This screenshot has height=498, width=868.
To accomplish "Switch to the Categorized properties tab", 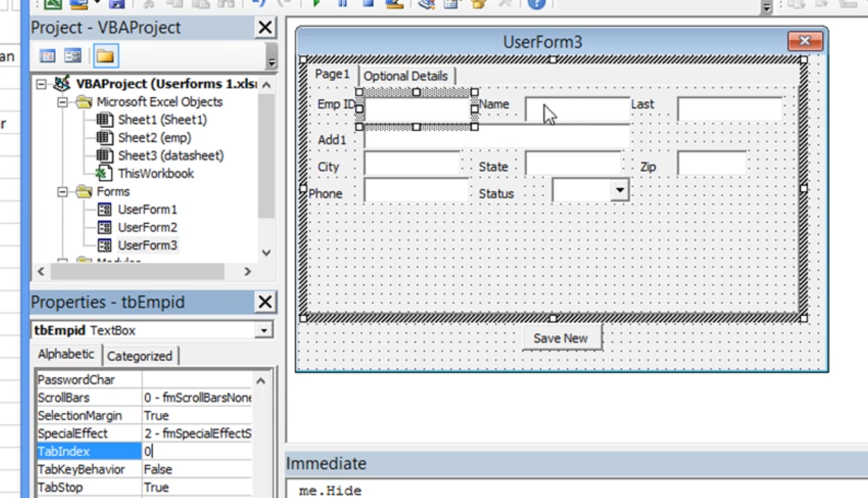I will [x=140, y=356].
